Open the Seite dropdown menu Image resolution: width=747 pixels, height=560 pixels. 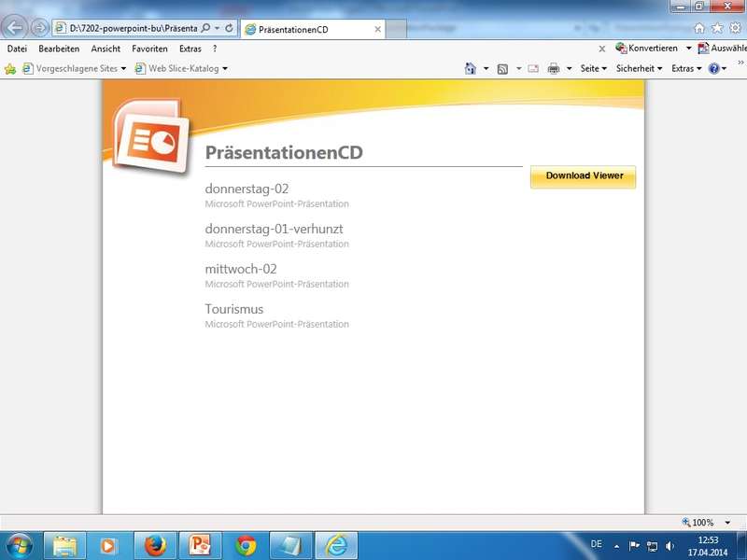593,68
